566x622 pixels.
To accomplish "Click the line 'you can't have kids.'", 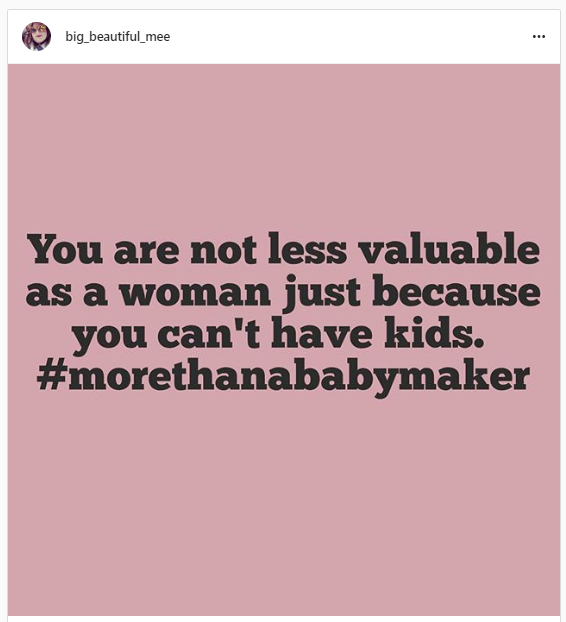I will tap(278, 334).
